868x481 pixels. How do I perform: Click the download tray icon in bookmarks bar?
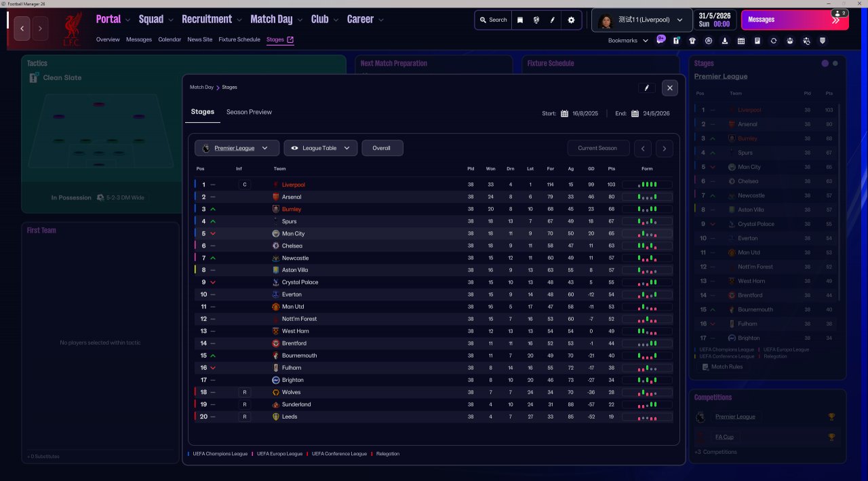[x=725, y=41]
